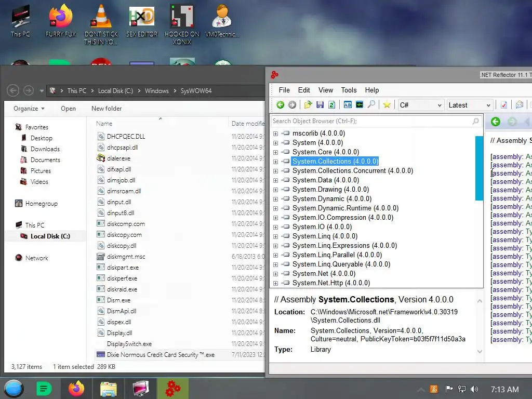Open the Organize dropdown in Explorer
Image resolution: width=532 pixels, height=399 pixels.
pos(29,109)
